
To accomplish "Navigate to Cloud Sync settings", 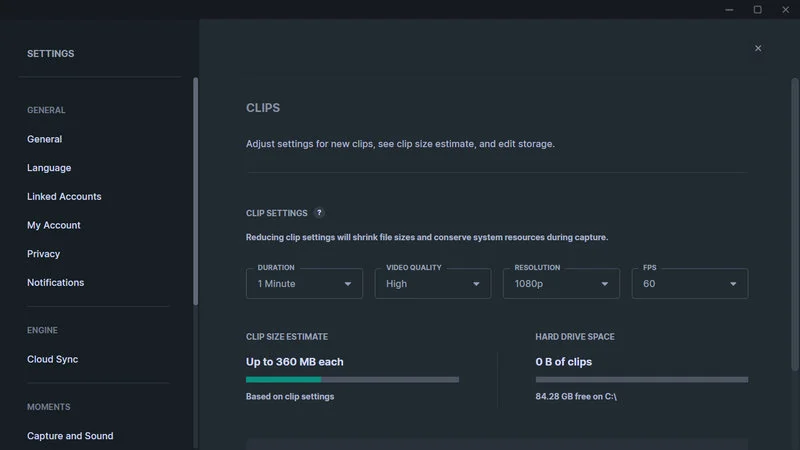I will (53, 359).
